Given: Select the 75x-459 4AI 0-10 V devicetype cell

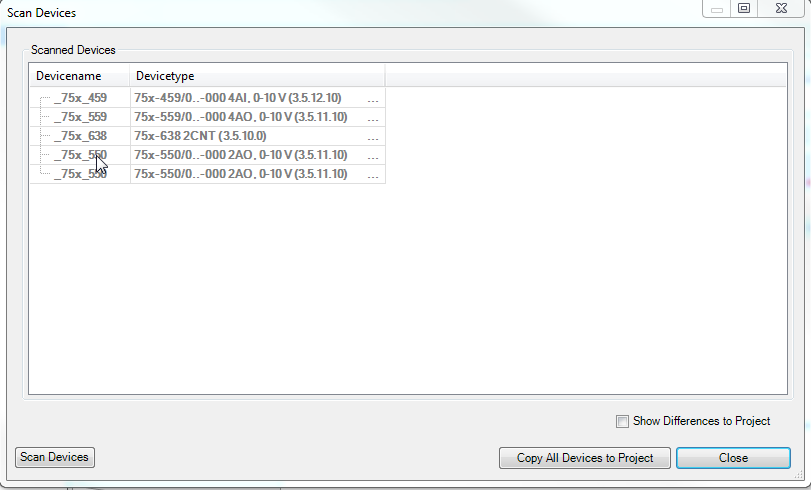Looking at the screenshot, I should click(238, 98).
